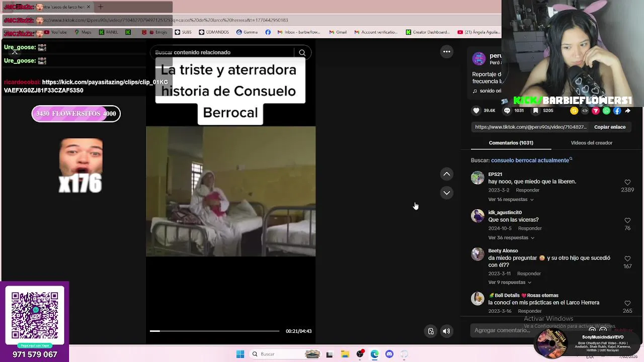Image resolution: width=644 pixels, height=362 pixels.
Task: Go to next video with down arrow
Action: coord(446,193)
